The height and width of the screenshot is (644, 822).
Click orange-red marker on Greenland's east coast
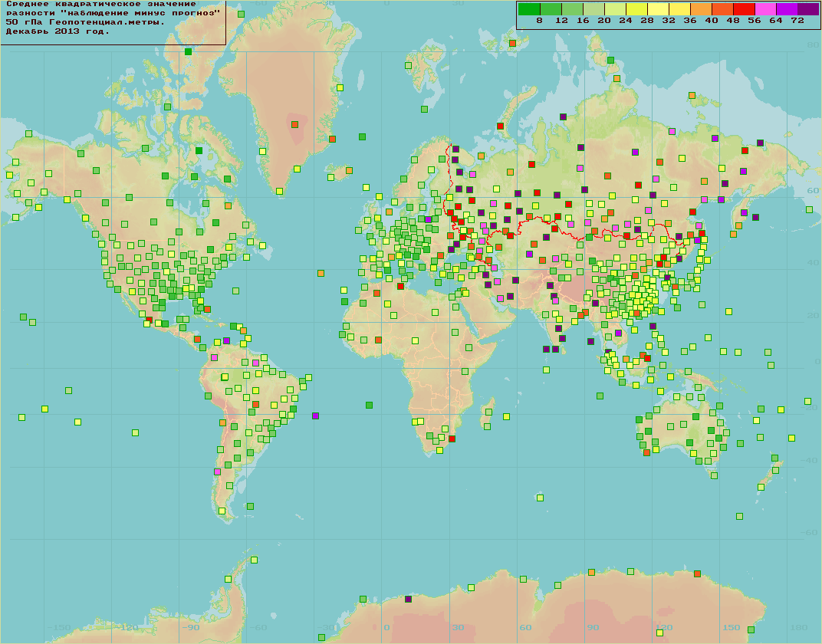[x=332, y=139]
